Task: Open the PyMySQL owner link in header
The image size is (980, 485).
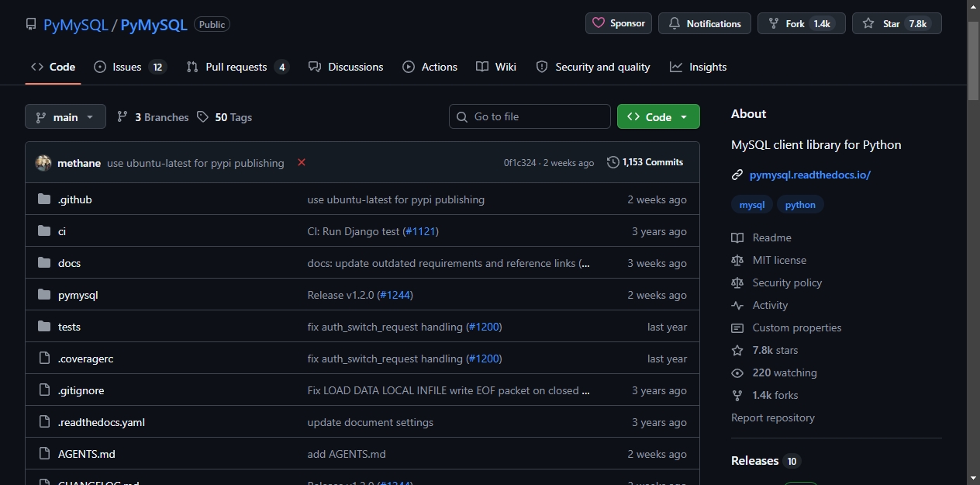Action: pyautogui.click(x=76, y=25)
